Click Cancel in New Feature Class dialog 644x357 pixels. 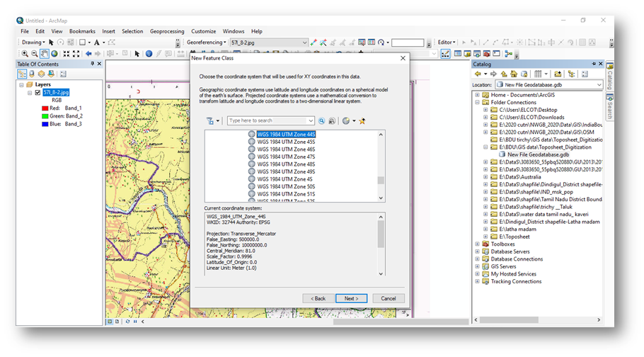click(388, 299)
